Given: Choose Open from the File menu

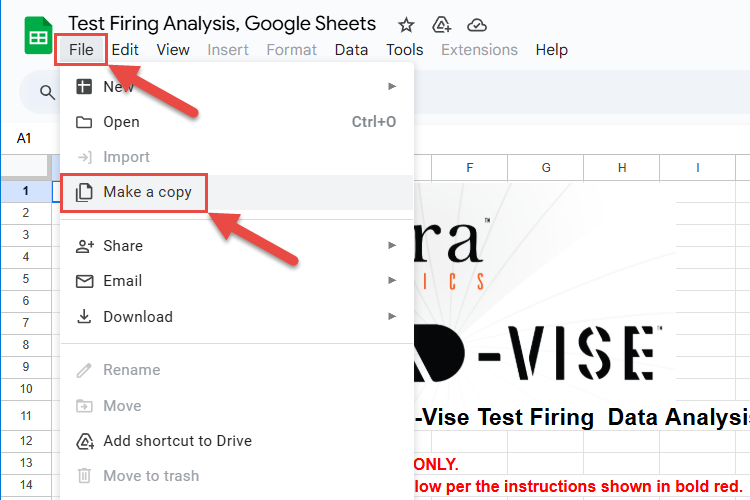Looking at the screenshot, I should click(236, 122).
